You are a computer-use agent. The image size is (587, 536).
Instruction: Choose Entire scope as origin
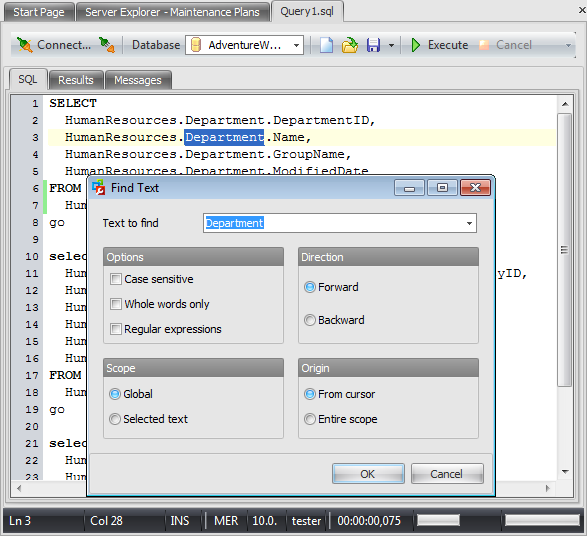(x=310, y=419)
